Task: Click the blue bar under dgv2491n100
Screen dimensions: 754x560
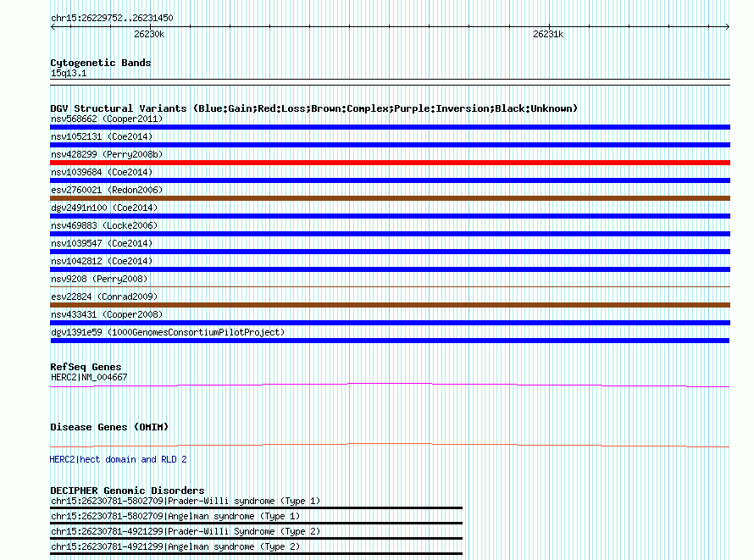Action: (390, 216)
